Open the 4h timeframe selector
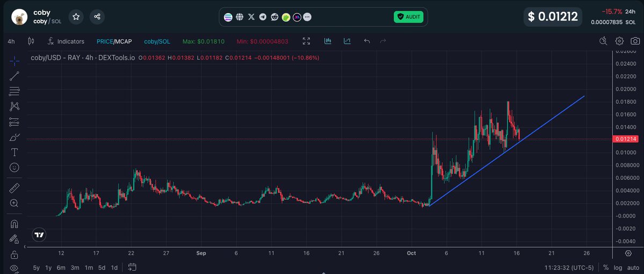The width and height of the screenshot is (644, 274). [x=11, y=41]
